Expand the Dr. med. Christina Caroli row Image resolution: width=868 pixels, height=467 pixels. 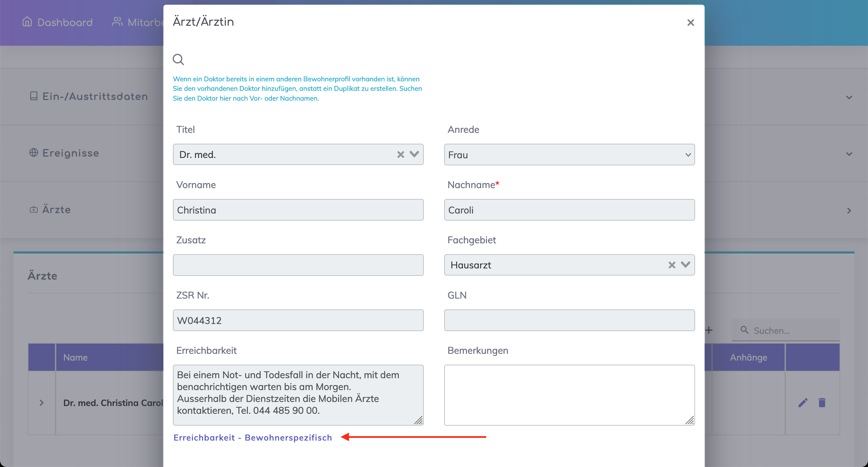tap(42, 403)
